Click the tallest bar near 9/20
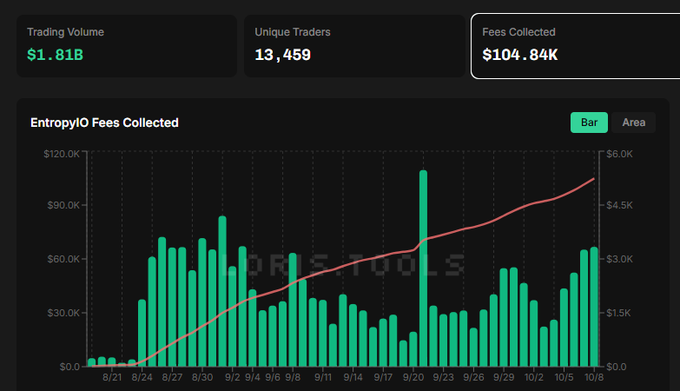 pos(423,268)
